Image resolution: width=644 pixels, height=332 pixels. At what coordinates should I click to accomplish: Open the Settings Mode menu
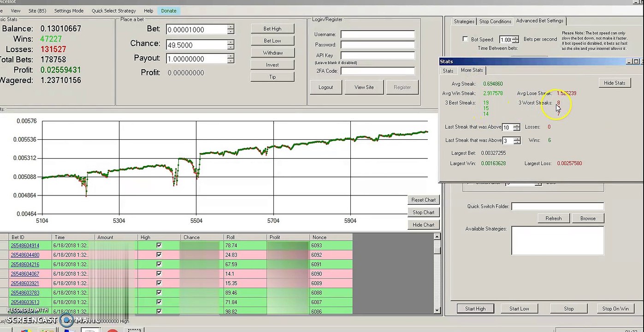point(69,11)
